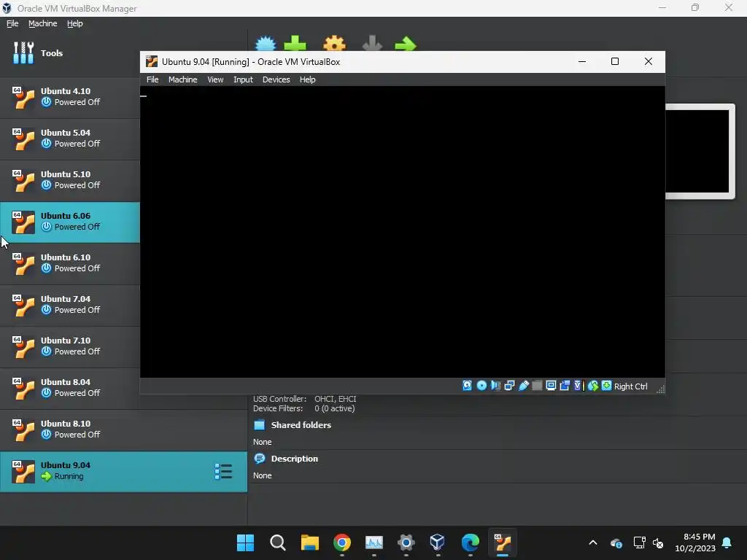Viewport: 747px width, 560px height.
Task: Select the Ubuntu 5.10 machine
Action: [x=70, y=180]
